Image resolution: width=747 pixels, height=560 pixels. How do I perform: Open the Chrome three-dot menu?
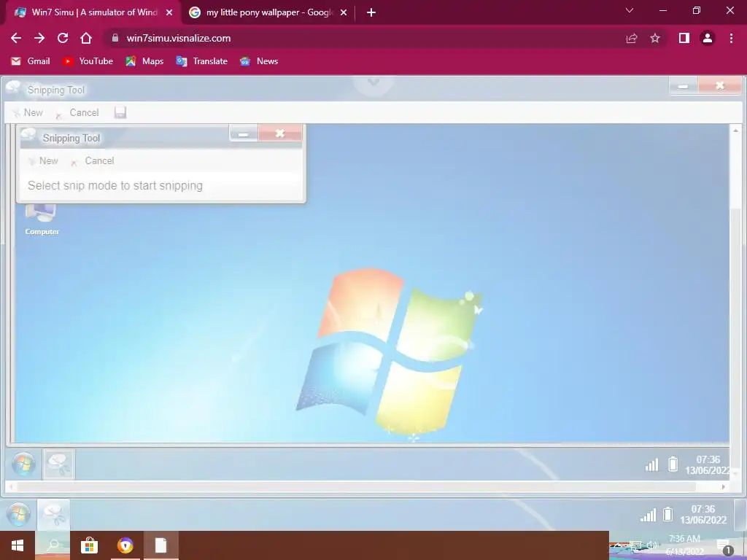tap(731, 38)
